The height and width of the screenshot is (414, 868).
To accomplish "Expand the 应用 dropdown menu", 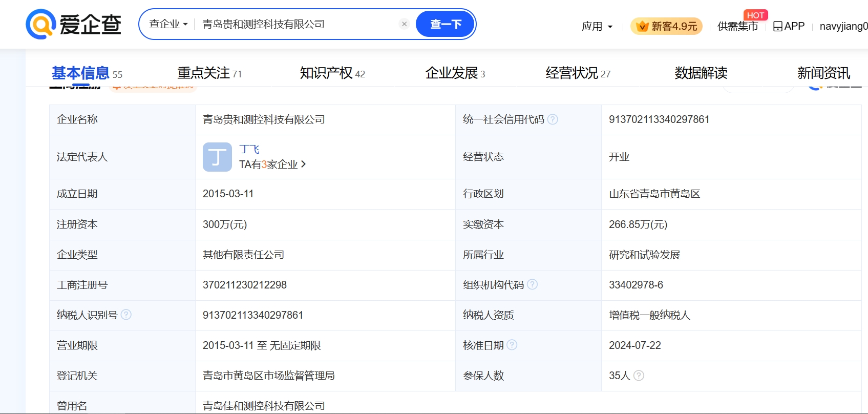I will coord(597,26).
